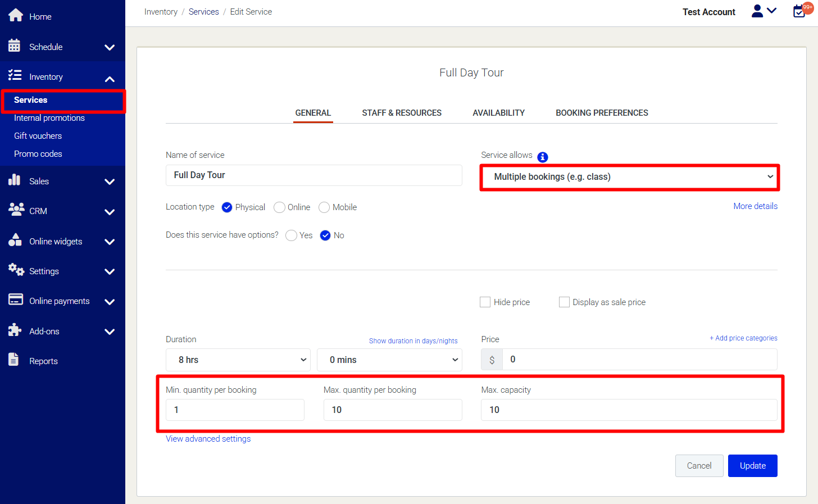Enable Display as sale price checkbox
The width and height of the screenshot is (818, 504).
point(564,302)
